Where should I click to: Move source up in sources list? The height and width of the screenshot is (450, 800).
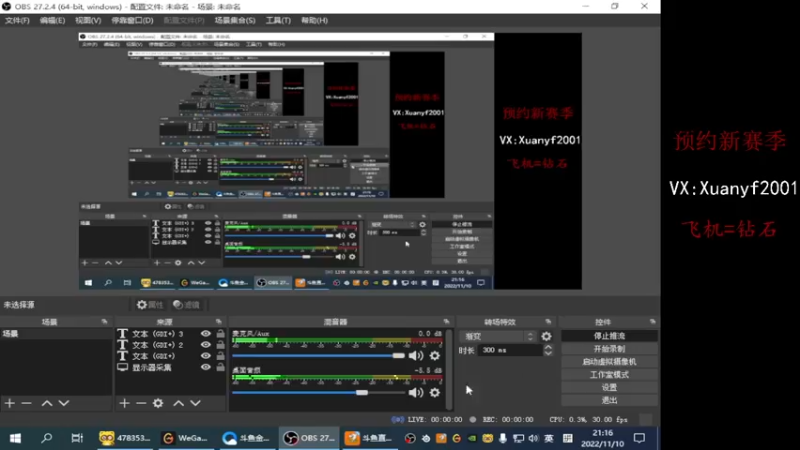pyautogui.click(x=179, y=403)
